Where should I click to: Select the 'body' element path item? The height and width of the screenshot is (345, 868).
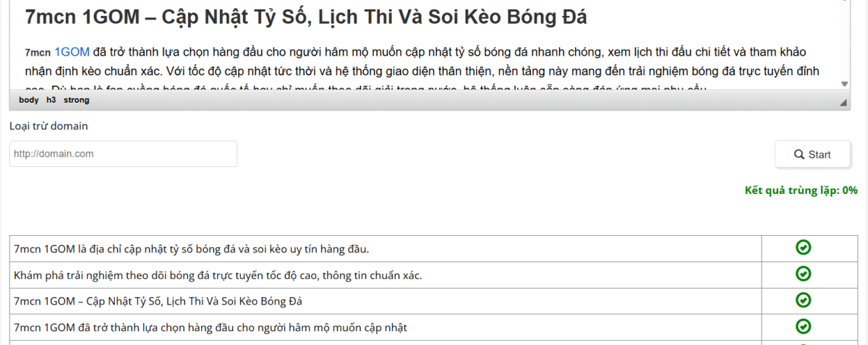click(29, 101)
